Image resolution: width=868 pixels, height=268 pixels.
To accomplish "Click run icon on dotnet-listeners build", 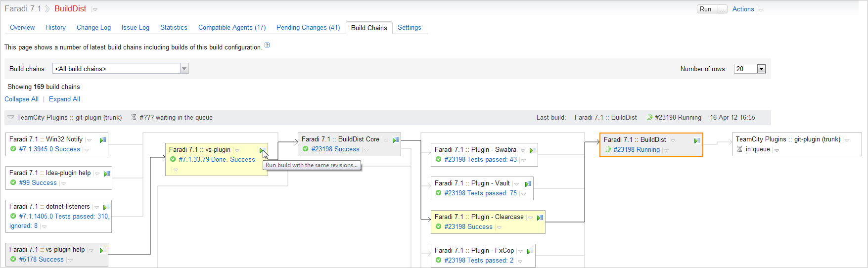I will pos(106,207).
